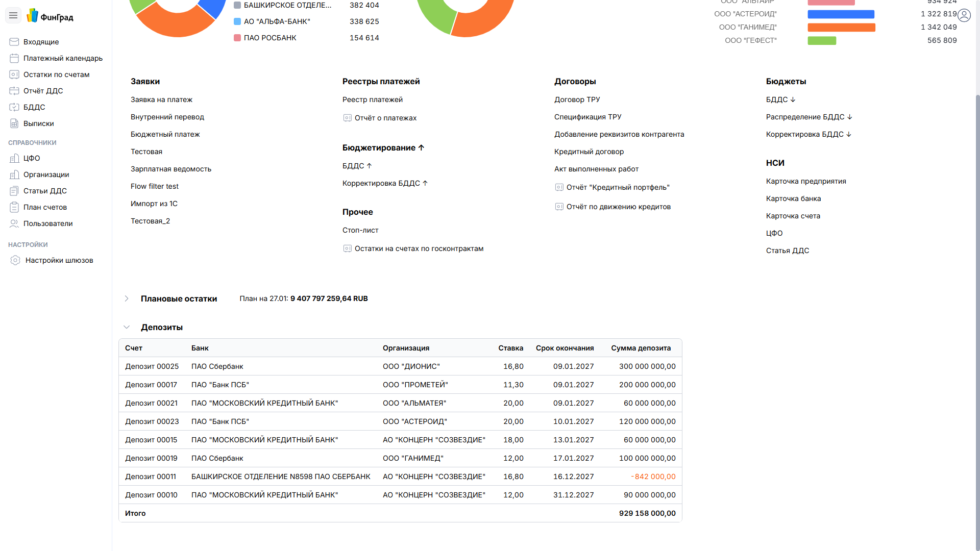980x551 pixels.
Task: Open Заявка на платеж link
Action: coord(161,99)
